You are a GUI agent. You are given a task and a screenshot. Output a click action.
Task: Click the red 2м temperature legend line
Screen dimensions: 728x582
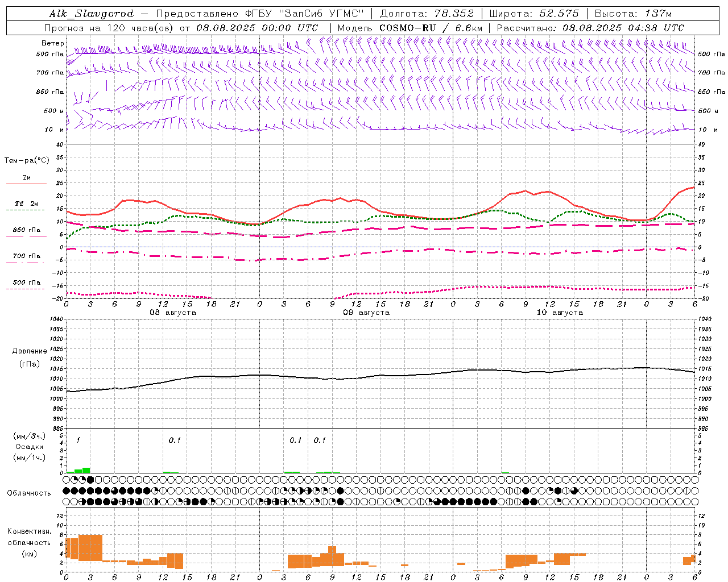pyautogui.click(x=26, y=184)
